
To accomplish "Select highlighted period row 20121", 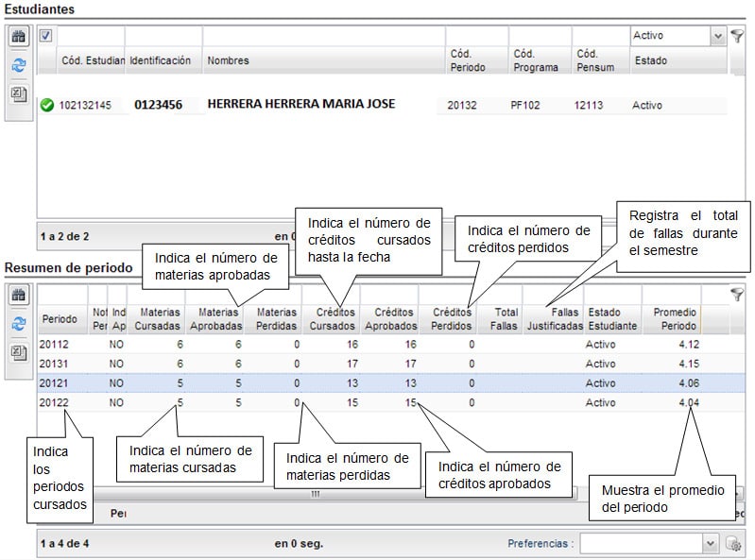I will coord(391,383).
